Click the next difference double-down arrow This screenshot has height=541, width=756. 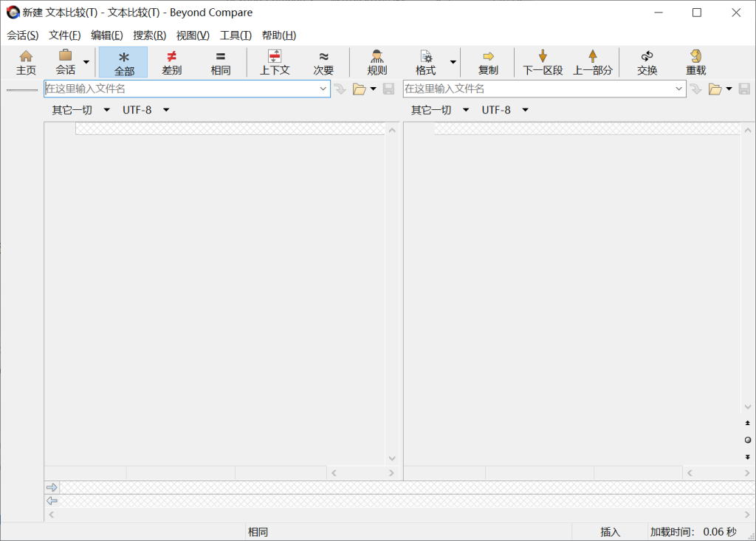click(x=748, y=457)
